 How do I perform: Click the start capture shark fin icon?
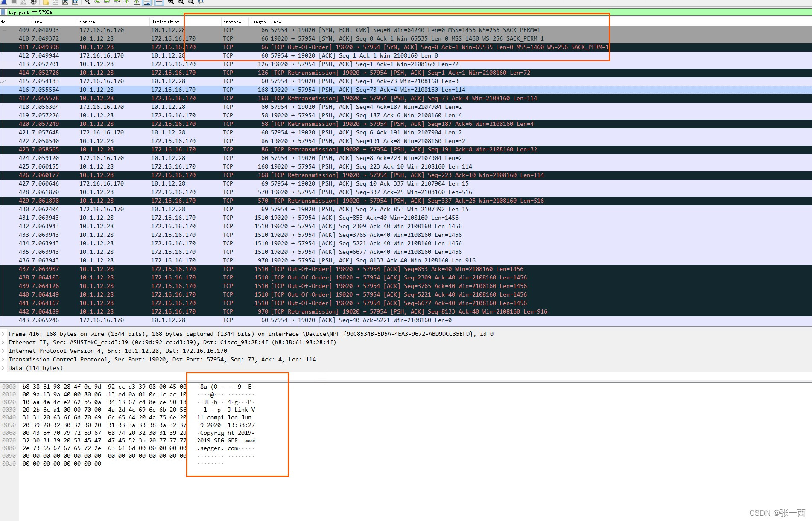click(x=4, y=2)
